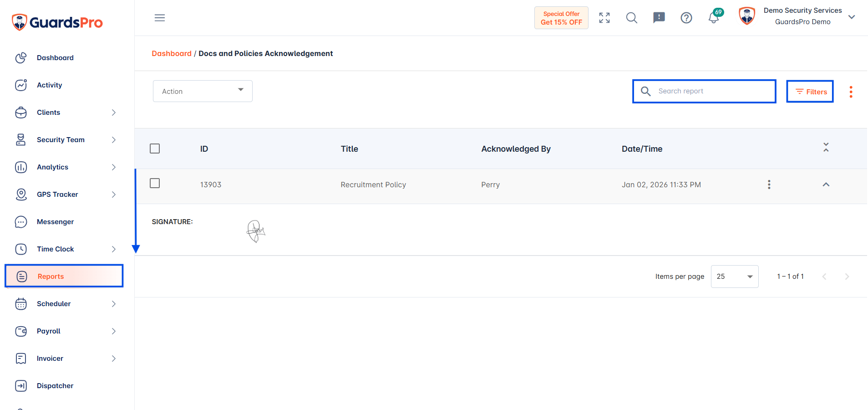Toggle the hamburger sidebar menu
The image size is (868, 410).
tap(160, 18)
